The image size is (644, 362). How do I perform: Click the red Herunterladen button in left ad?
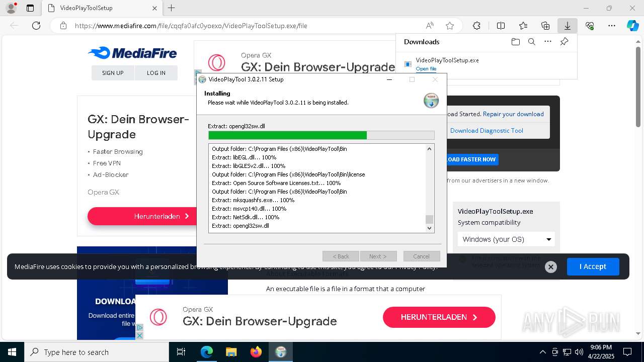pos(142,216)
